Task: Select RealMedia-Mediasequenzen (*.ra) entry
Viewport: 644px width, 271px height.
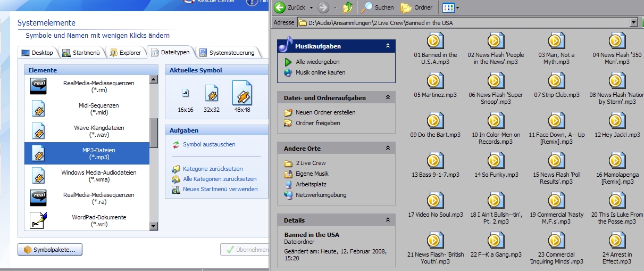Action: coord(87,199)
